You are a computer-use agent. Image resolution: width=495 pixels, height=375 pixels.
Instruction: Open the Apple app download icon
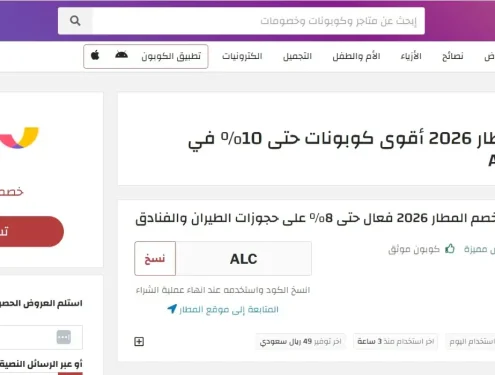click(x=95, y=55)
